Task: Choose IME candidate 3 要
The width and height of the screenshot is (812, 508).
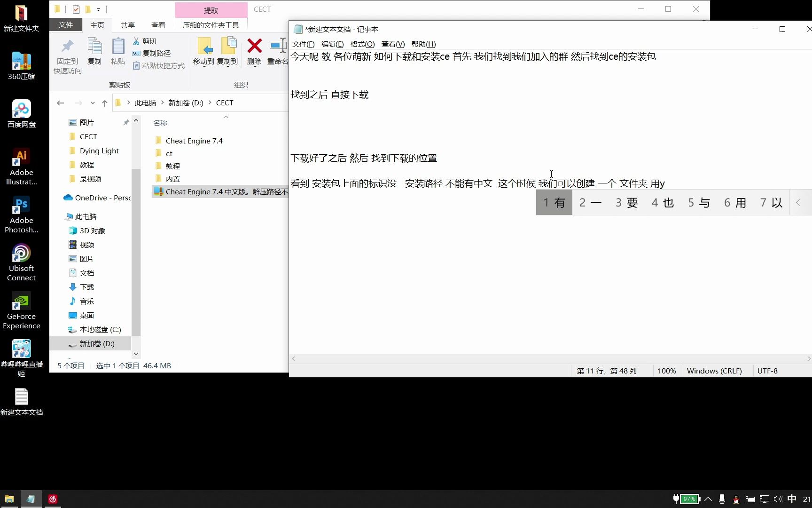Action: 626,203
